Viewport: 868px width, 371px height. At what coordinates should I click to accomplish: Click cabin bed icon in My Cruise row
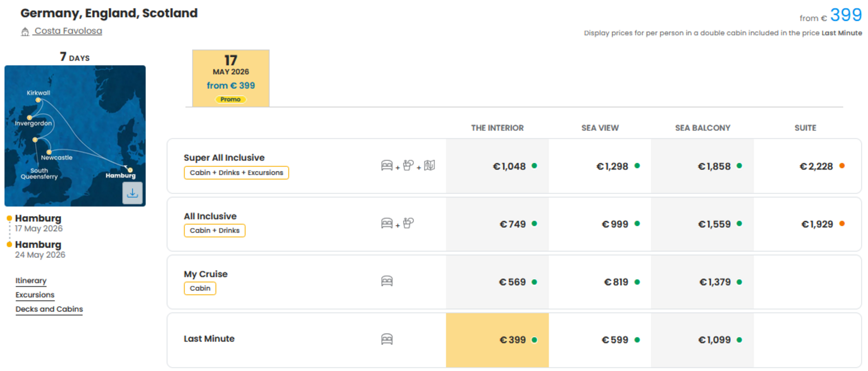387,281
